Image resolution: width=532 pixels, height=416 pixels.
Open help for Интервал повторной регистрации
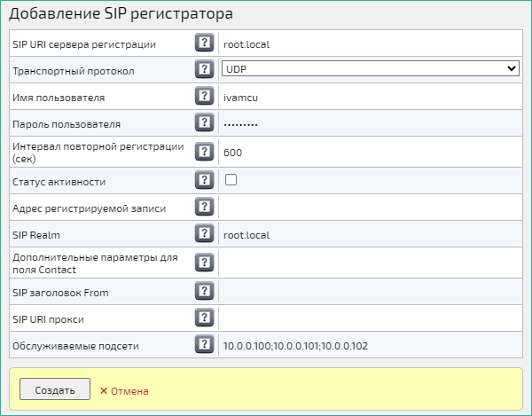click(x=204, y=152)
